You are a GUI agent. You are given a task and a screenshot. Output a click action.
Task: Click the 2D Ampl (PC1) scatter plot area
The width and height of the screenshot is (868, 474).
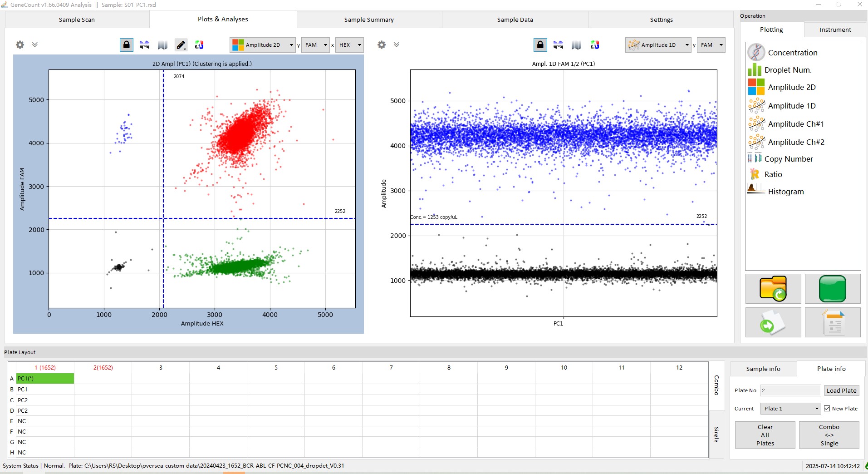(202, 188)
